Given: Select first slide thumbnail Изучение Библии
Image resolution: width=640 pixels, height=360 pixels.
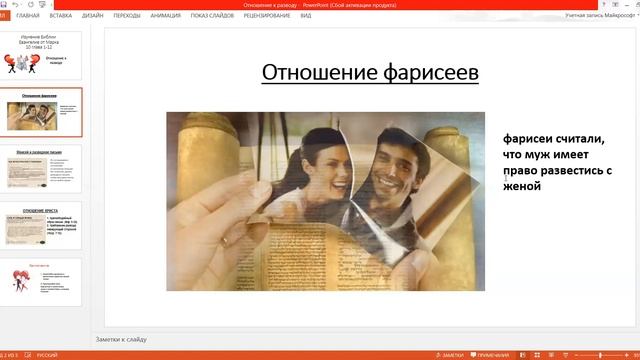Looking at the screenshot, I should 41,56.
